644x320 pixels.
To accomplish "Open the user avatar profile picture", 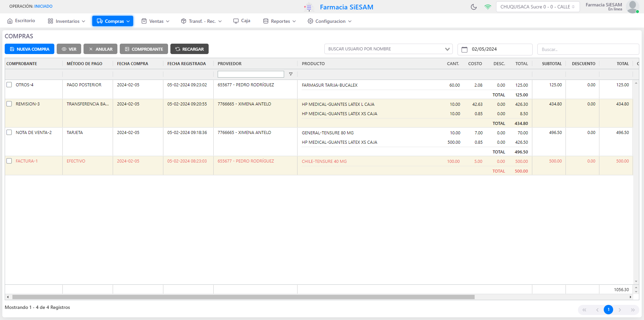I will 633,7.
